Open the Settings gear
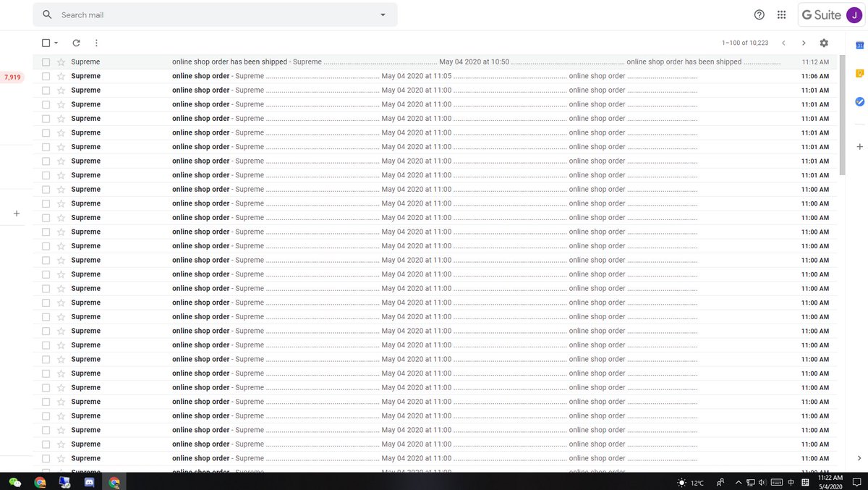Image resolution: width=868 pixels, height=490 pixels. coord(824,43)
